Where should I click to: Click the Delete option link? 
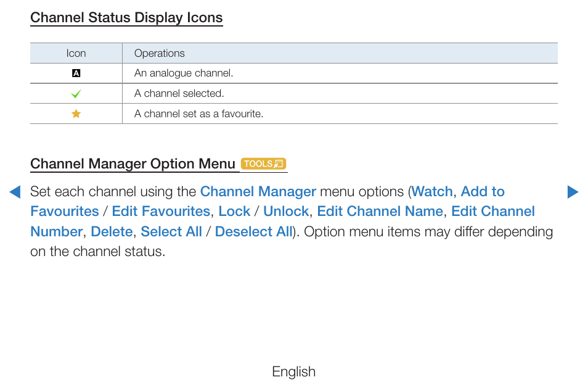click(x=112, y=231)
